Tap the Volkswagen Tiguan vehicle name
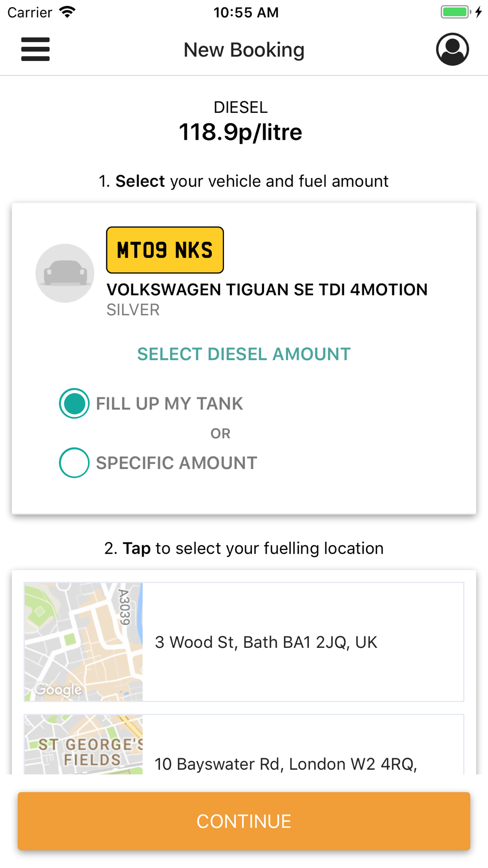This screenshot has height=868, width=488. 267,289
